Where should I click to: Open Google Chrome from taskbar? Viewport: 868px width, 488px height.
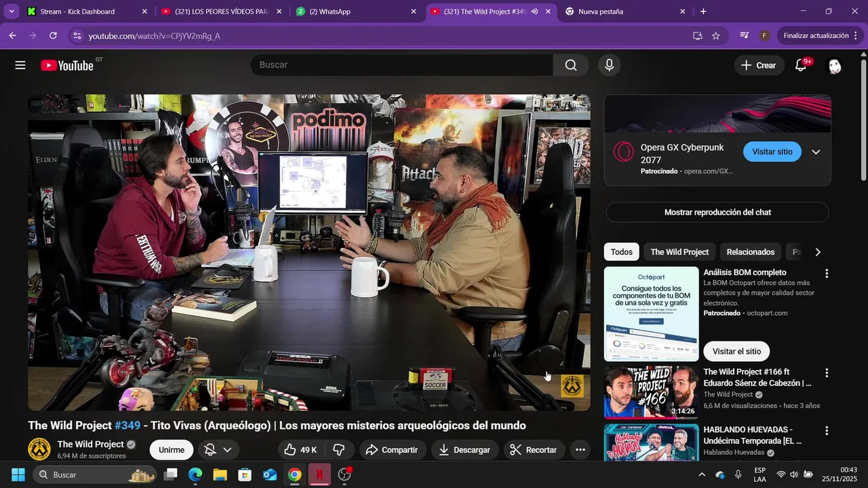[x=294, y=474]
